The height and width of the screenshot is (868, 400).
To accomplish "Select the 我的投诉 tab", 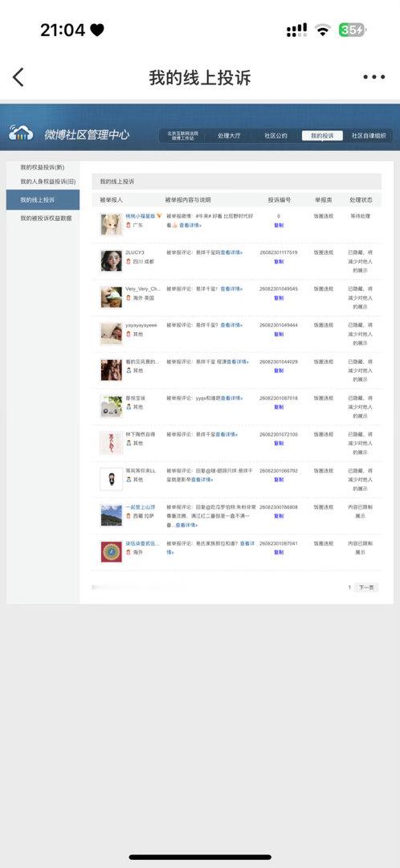I will 322,136.
